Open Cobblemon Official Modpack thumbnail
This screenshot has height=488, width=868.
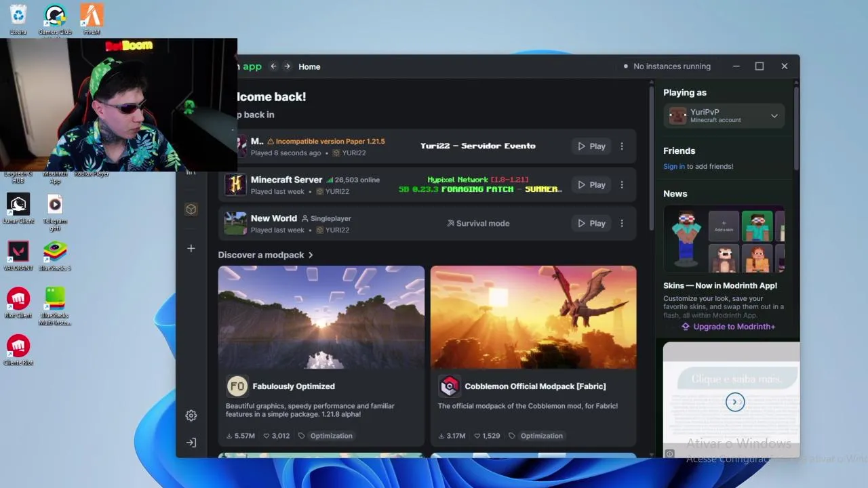coord(533,317)
